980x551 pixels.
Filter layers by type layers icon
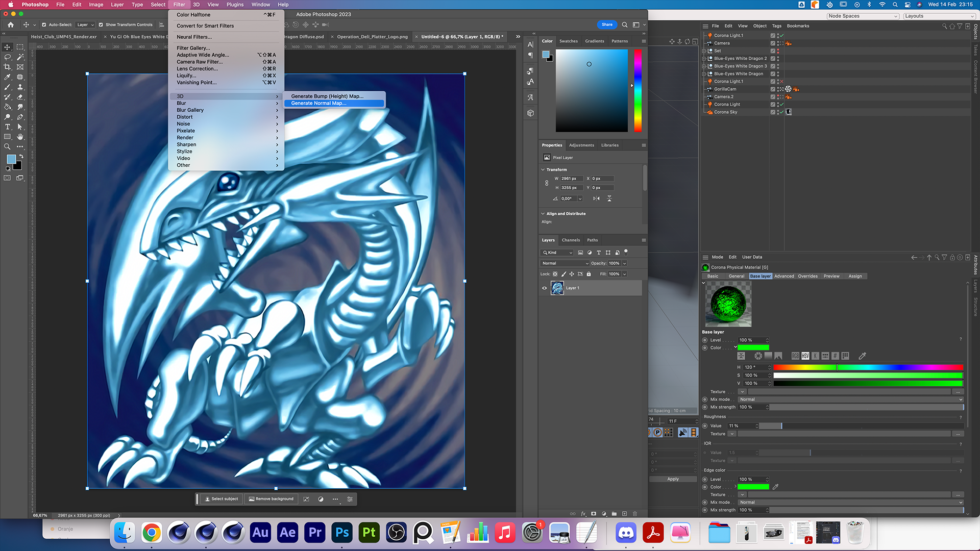tap(599, 253)
